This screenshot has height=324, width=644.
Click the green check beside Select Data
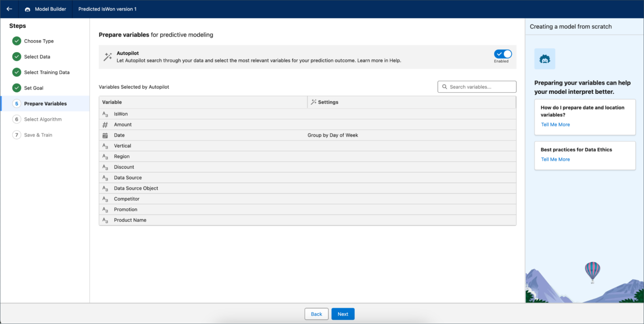[17, 57]
